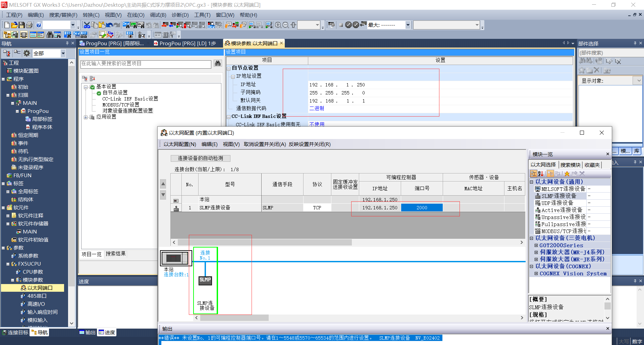
Task: Click the binoculars search icon beside the settings search box
Action: pos(217,64)
